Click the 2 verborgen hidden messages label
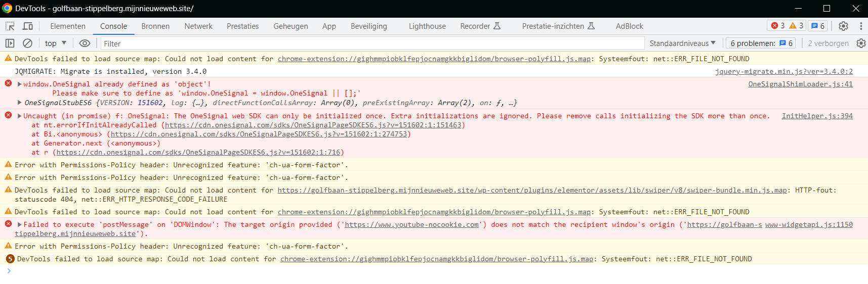 (x=828, y=43)
